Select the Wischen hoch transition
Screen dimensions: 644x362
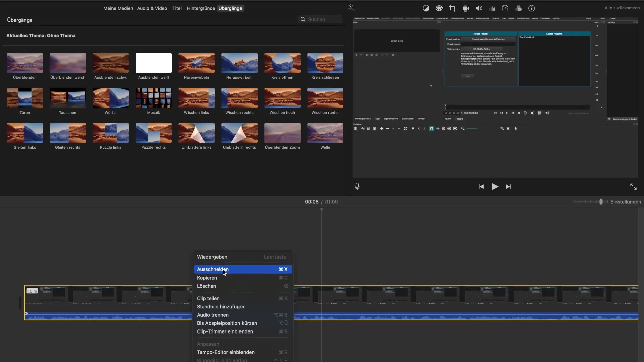point(282,98)
